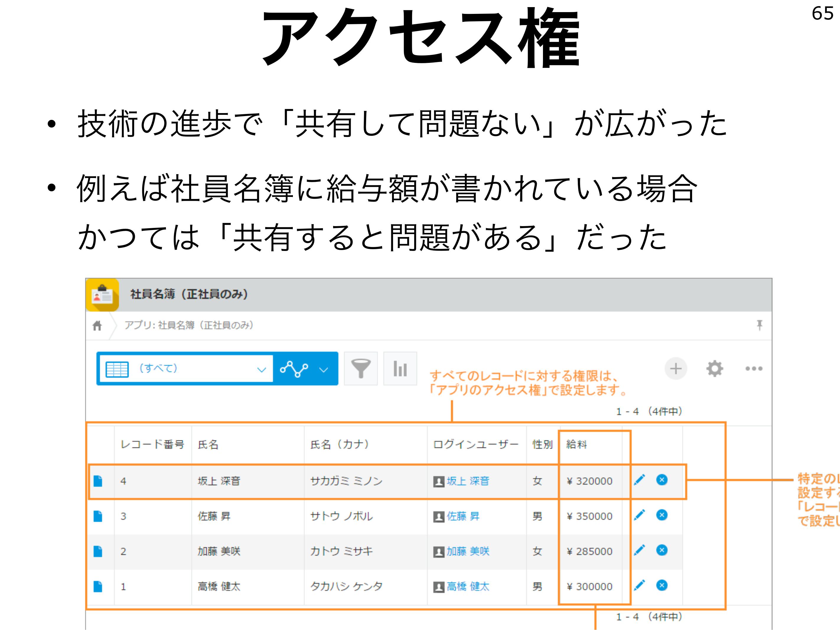
Task: Click pencil edit icon for 坂上 深音 row
Action: (640, 480)
